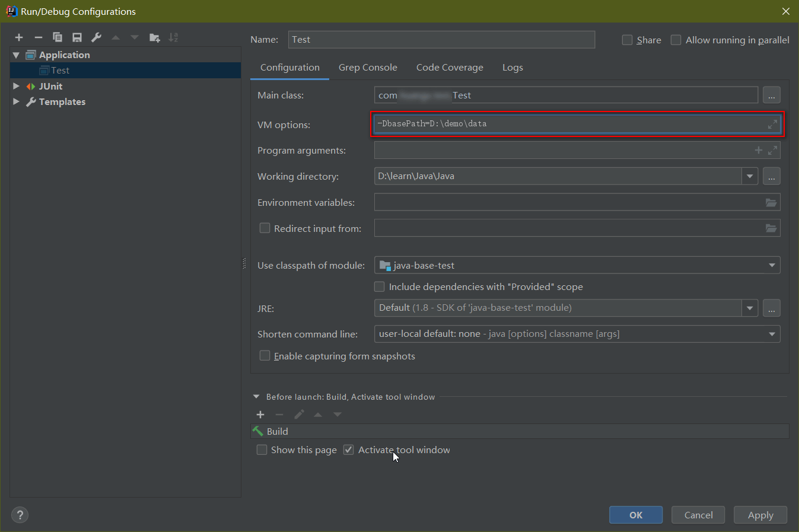Click the JUnit label in the tree
Image resolution: width=799 pixels, height=532 pixels.
(x=51, y=86)
